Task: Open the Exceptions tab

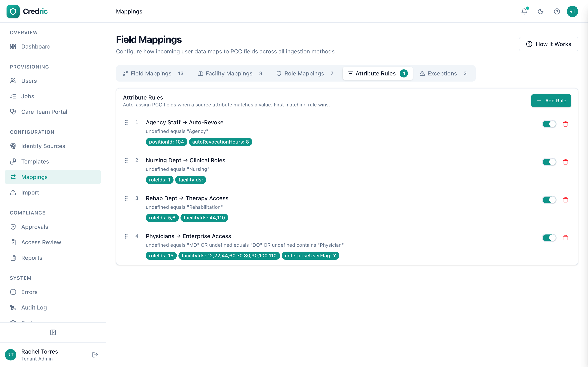Action: tap(442, 73)
